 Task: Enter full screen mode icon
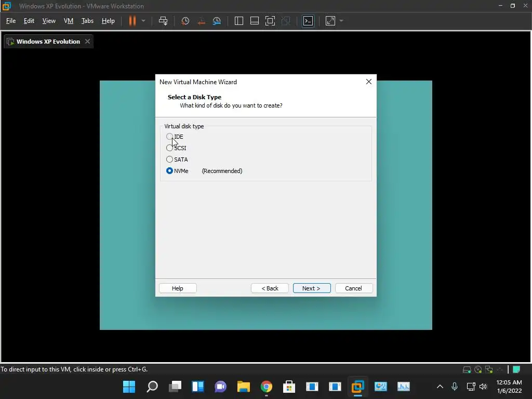[270, 21]
